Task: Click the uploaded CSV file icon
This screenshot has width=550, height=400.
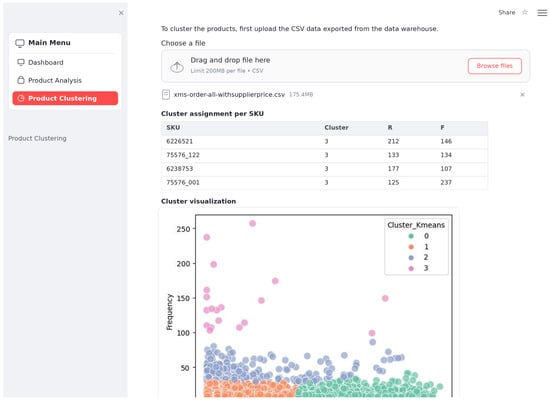Action: (x=166, y=94)
